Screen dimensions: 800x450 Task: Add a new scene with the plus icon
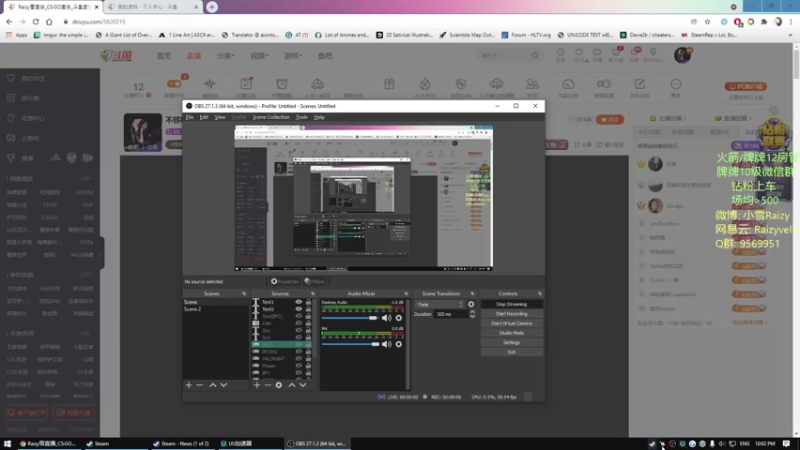[189, 385]
